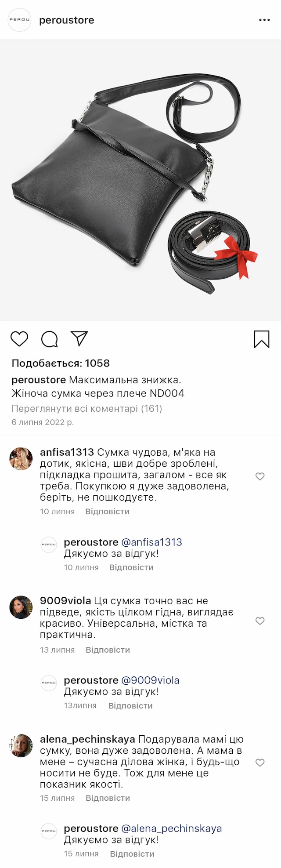Like 9009viola's comment
This screenshot has height=868, width=281.
(x=260, y=621)
